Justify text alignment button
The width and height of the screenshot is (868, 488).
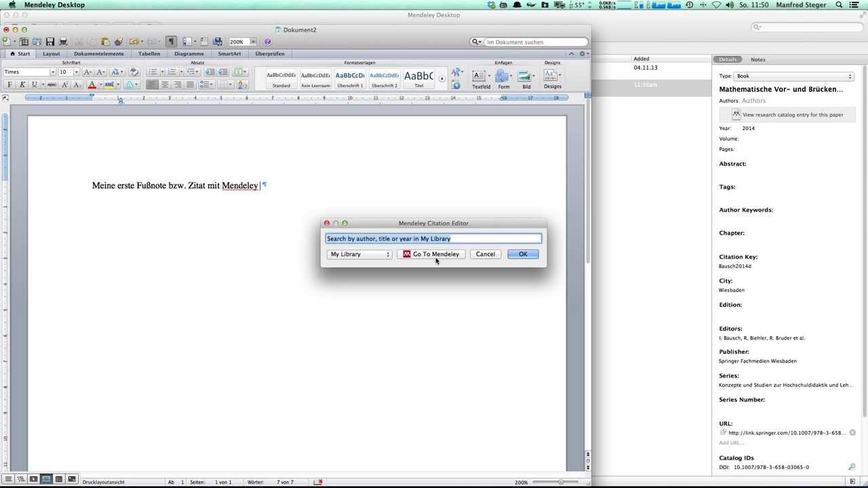click(x=190, y=85)
